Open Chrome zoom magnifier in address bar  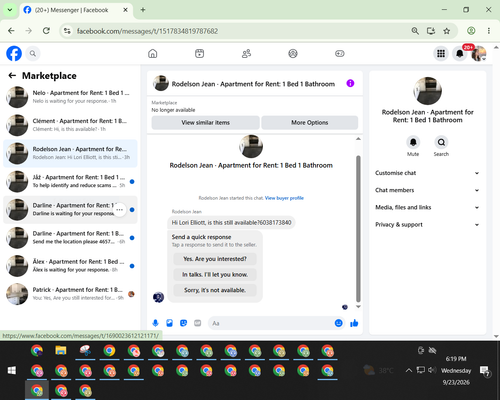click(415, 31)
